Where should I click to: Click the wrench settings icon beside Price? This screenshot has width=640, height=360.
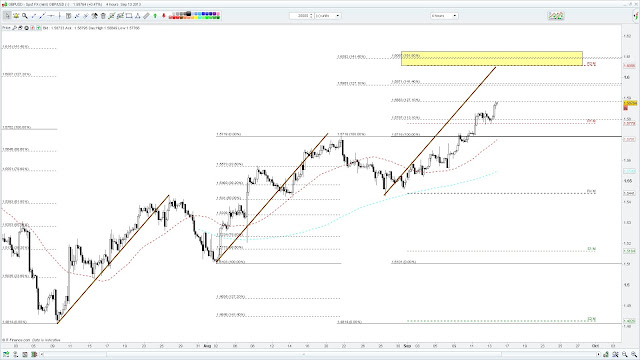14,28
